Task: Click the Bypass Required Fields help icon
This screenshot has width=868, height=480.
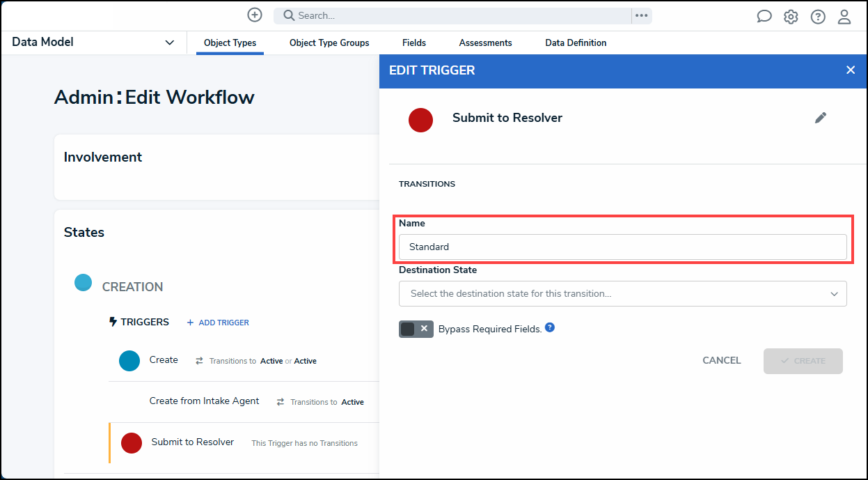Action: (550, 327)
